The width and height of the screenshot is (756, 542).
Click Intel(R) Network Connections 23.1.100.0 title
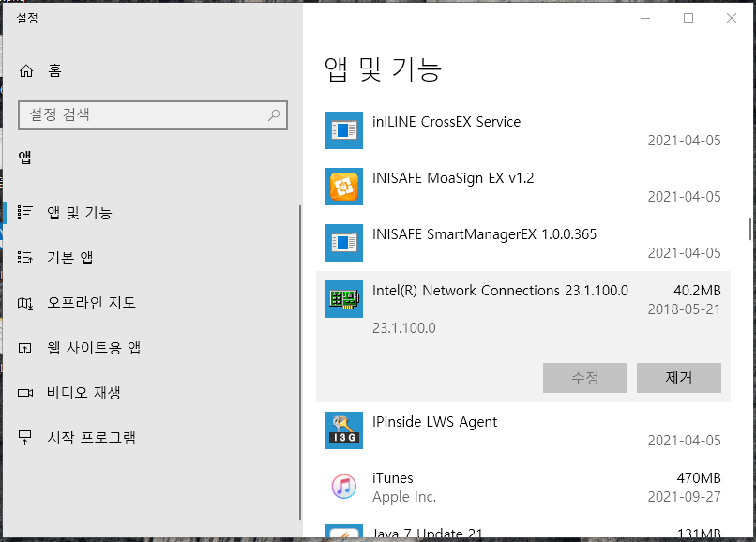pos(501,291)
